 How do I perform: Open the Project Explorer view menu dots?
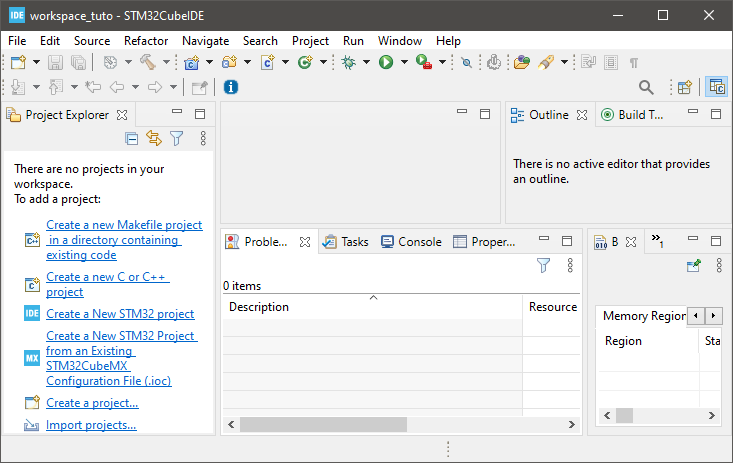pos(203,138)
